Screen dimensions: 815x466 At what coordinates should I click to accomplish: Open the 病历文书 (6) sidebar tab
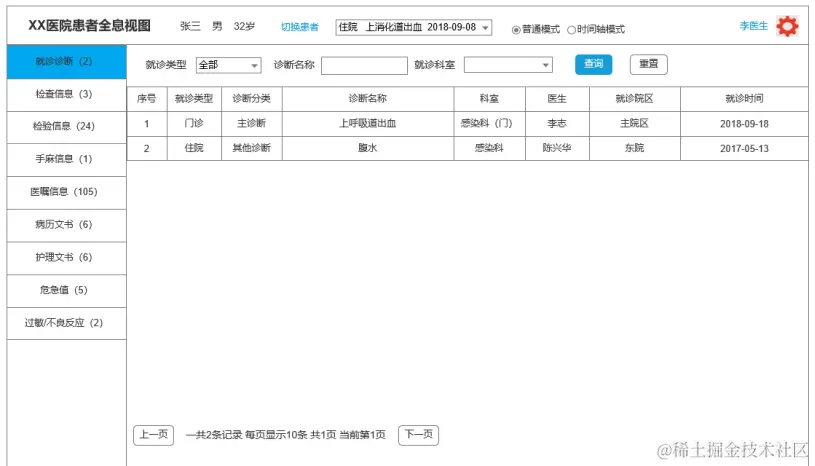(67, 225)
